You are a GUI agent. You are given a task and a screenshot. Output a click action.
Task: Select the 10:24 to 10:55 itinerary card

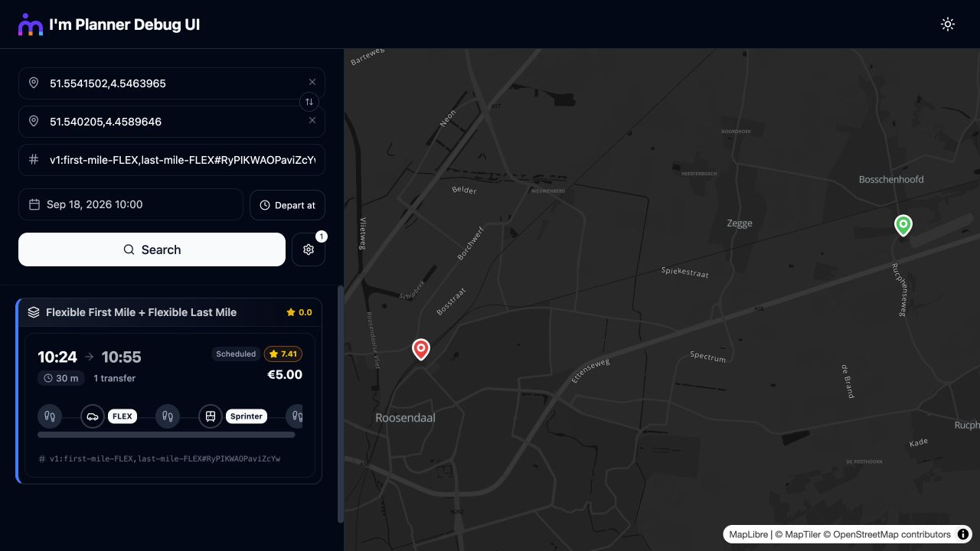pos(170,406)
